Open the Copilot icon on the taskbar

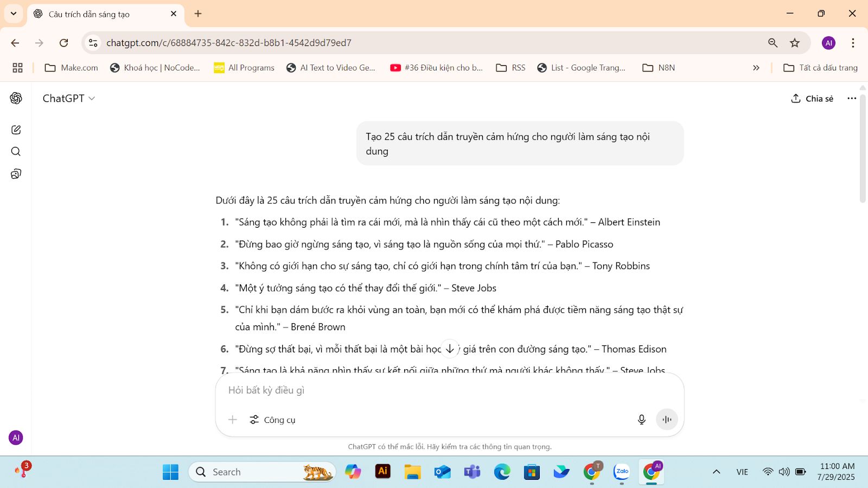click(x=353, y=472)
